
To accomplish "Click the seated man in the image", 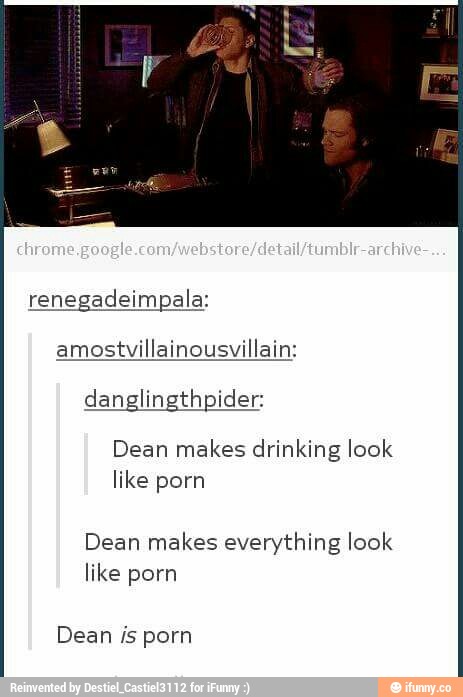I will tap(351, 156).
